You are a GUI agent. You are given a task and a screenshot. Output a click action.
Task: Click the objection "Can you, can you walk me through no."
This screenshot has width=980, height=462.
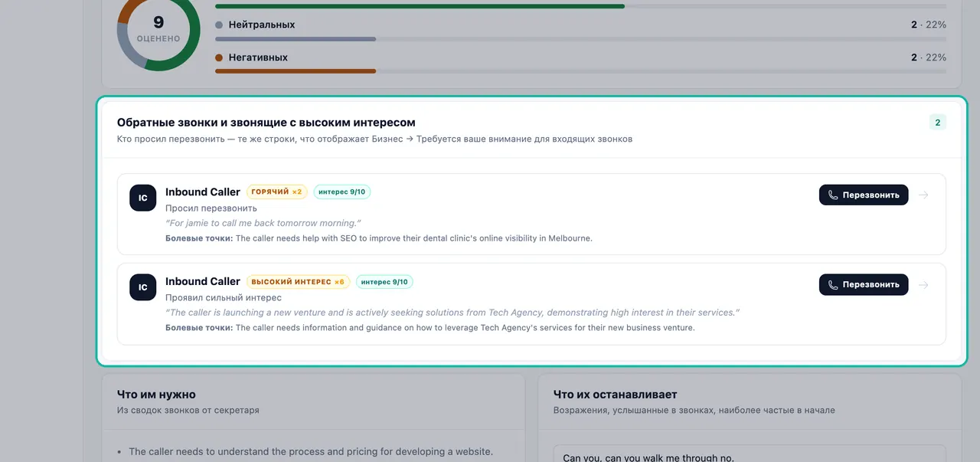coord(648,458)
